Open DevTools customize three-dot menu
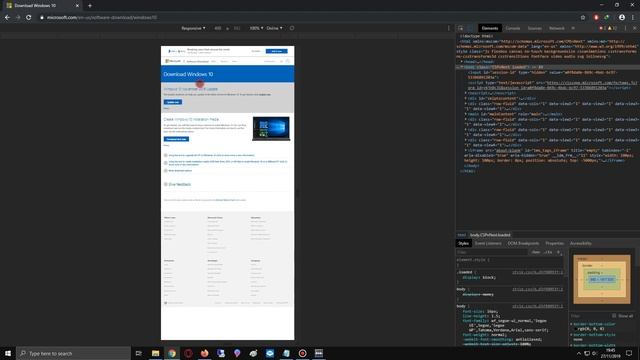Image resolution: width=640 pixels, height=360 pixels. 625,28
